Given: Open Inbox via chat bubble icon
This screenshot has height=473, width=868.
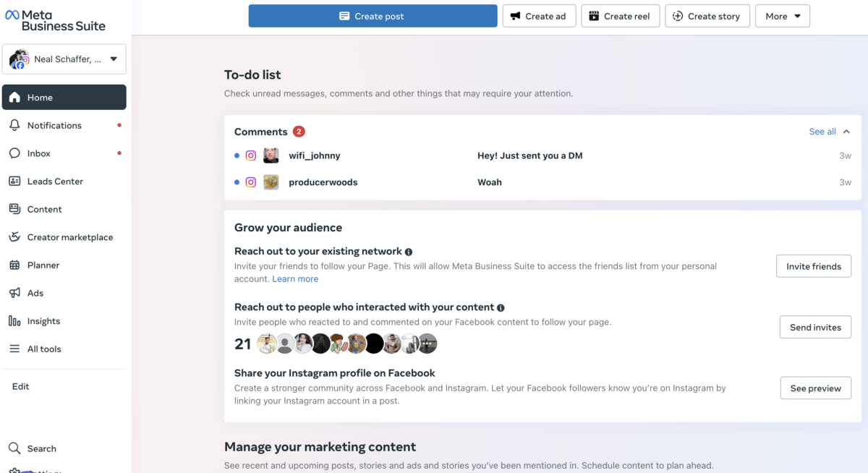Looking at the screenshot, I should tap(14, 153).
